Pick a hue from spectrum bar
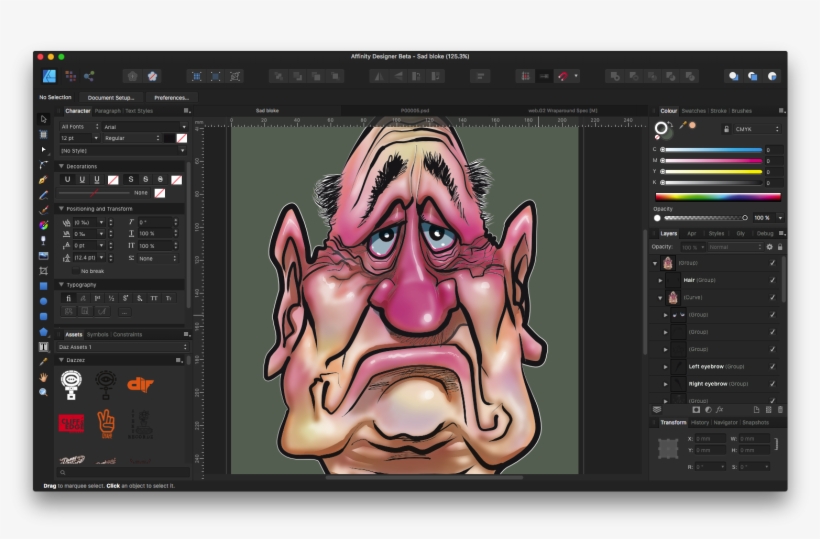Viewport: 820px width, 539px height. [x=718, y=197]
